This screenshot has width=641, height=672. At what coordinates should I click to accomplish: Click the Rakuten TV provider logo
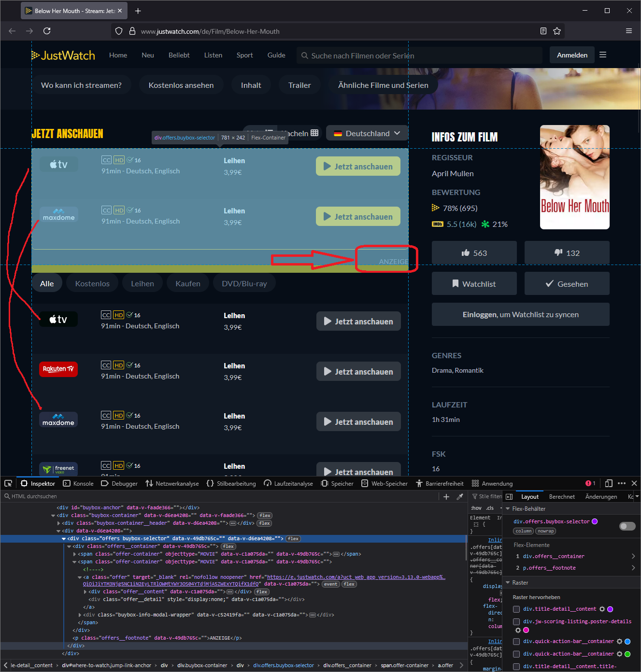(58, 369)
